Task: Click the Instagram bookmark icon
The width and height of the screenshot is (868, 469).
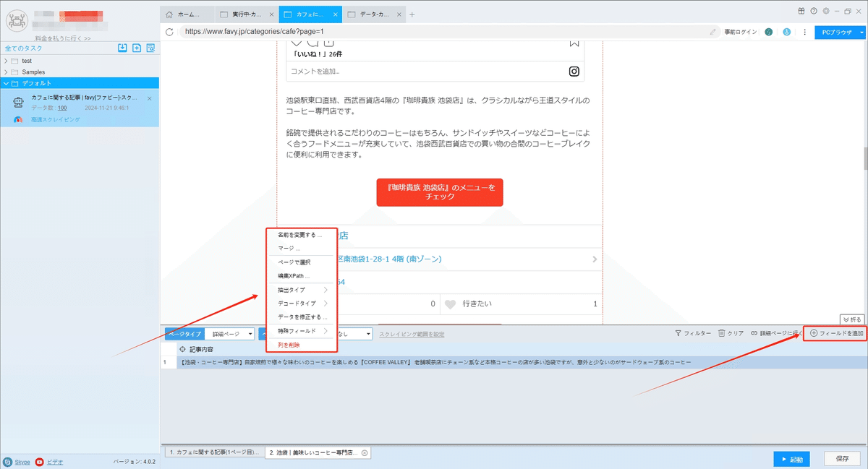Action: pos(574,42)
